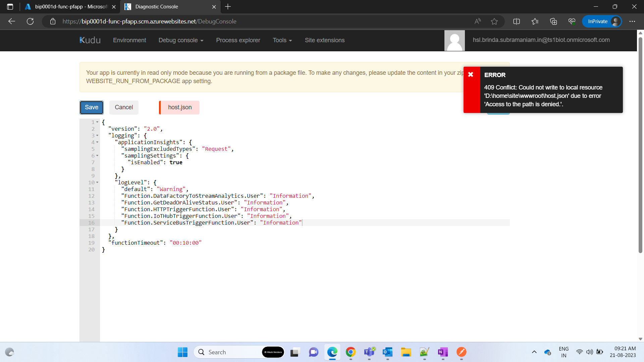Open Process explorer menu item
Viewport: 644px width, 362px height.
[238, 40]
